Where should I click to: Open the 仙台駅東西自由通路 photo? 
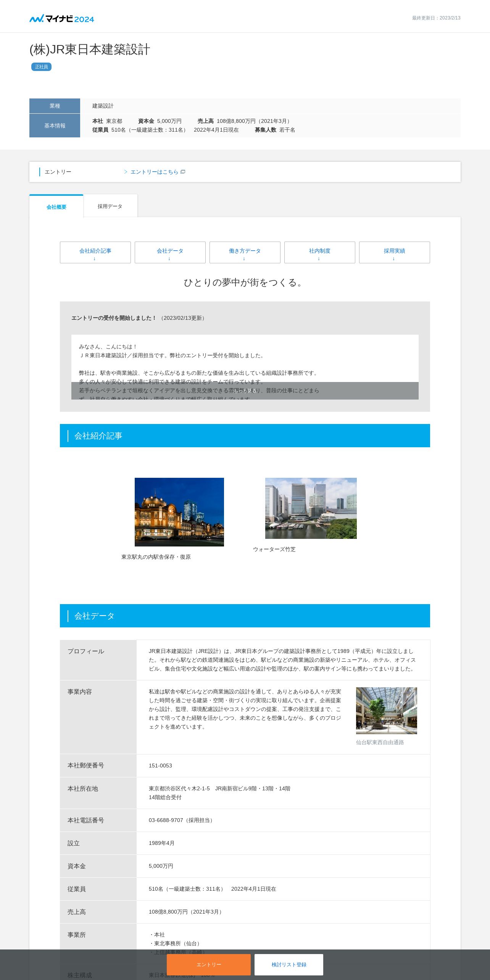[x=387, y=711]
